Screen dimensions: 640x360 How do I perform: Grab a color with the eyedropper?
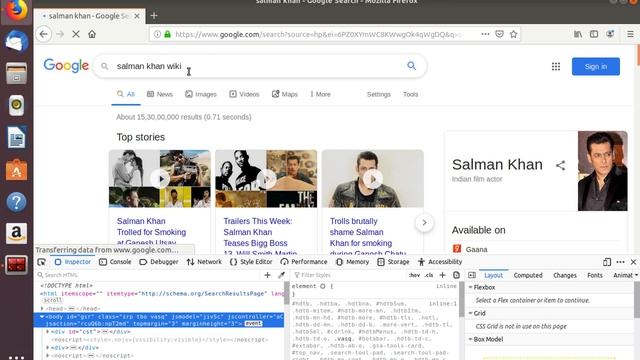pyautogui.click(x=281, y=275)
